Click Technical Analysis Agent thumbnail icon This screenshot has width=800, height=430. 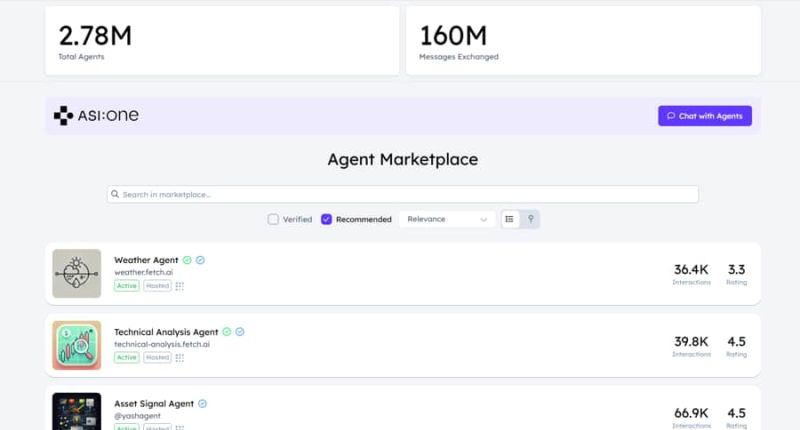(x=77, y=345)
